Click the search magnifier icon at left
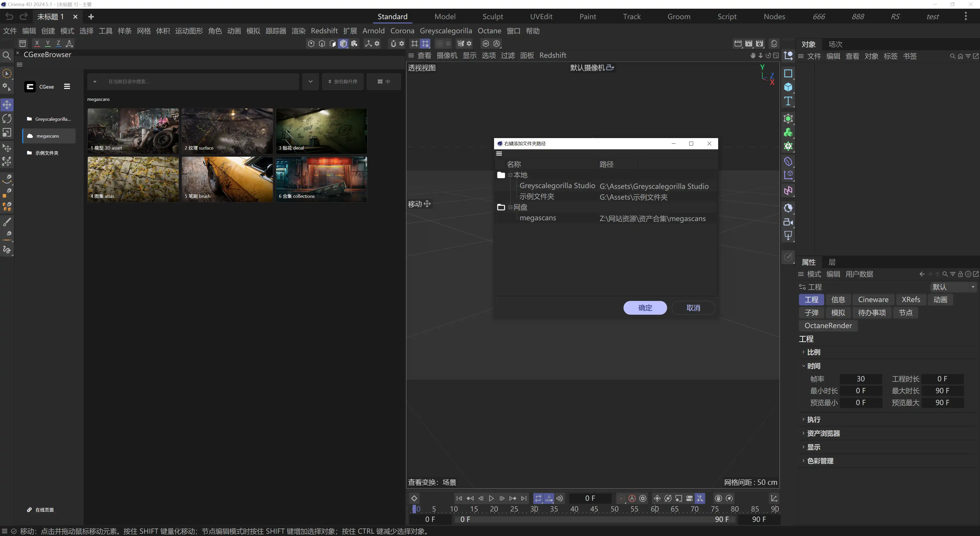 [x=6, y=56]
